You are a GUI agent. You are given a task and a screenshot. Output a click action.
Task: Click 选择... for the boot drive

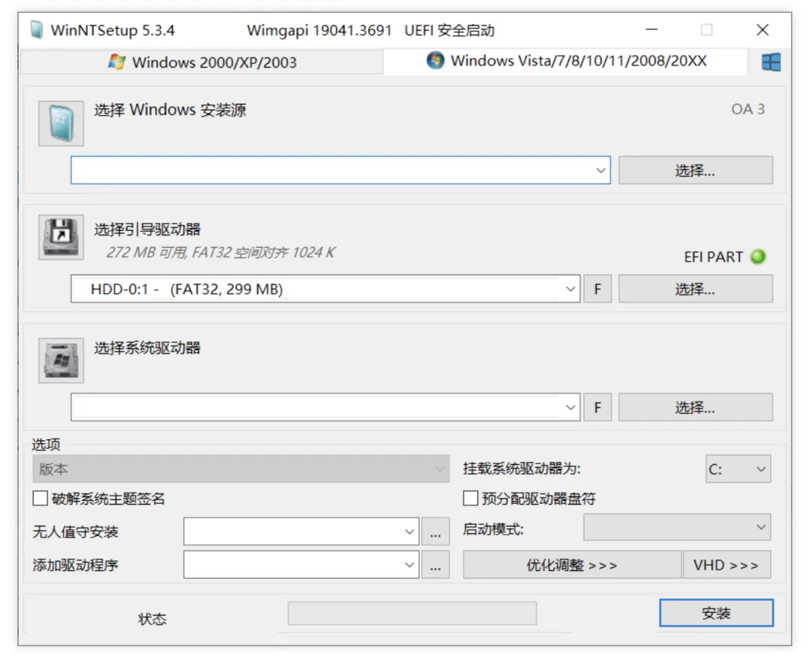point(695,289)
